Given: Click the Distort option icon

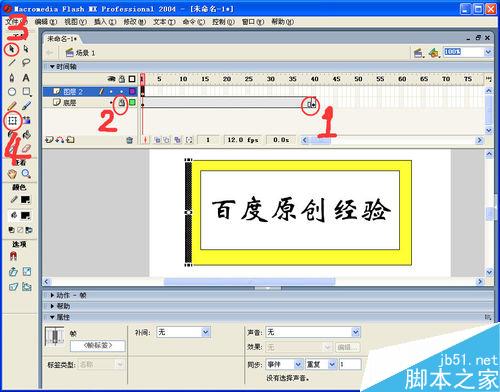Looking at the screenshot, I should pos(13,287).
